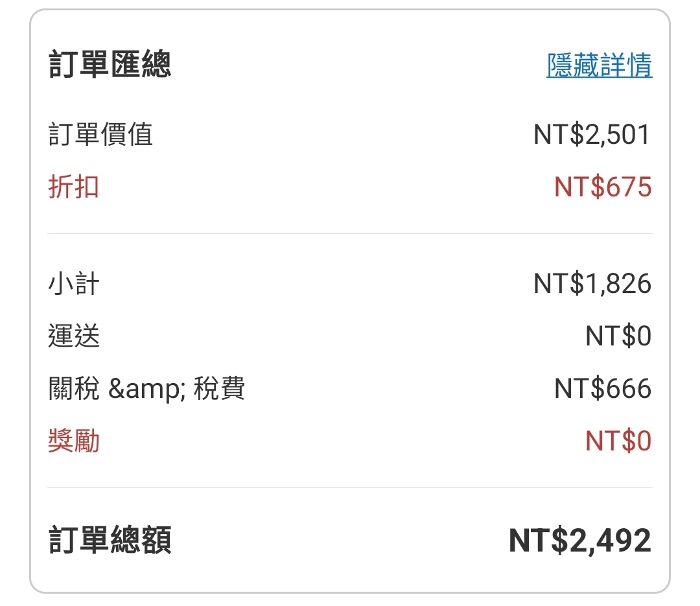Click the NT$666 duties and taxes amount

pos(603,389)
